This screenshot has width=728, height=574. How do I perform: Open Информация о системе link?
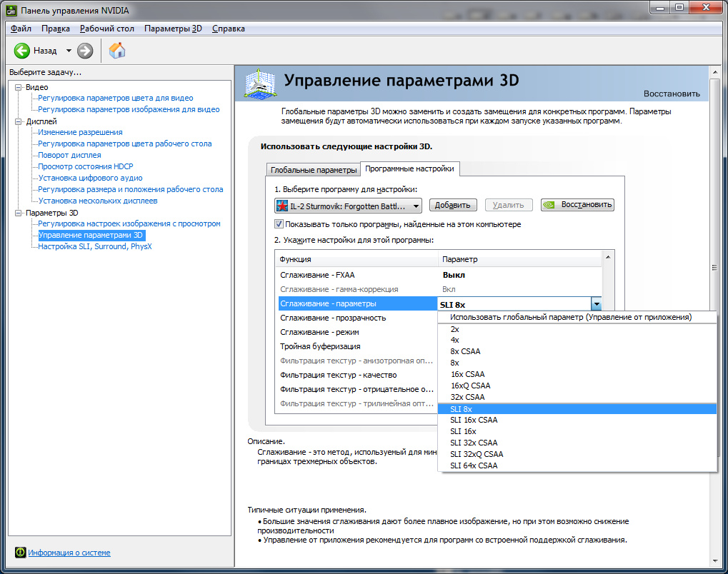pyautogui.click(x=69, y=553)
